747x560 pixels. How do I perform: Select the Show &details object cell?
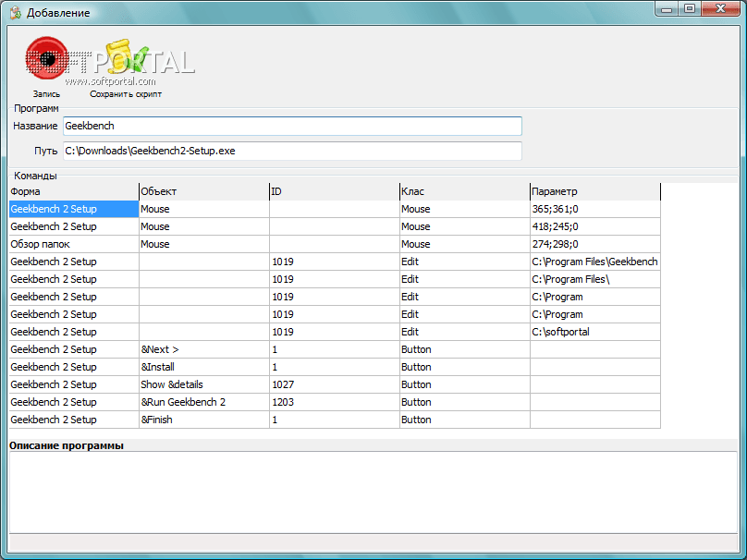(x=204, y=384)
